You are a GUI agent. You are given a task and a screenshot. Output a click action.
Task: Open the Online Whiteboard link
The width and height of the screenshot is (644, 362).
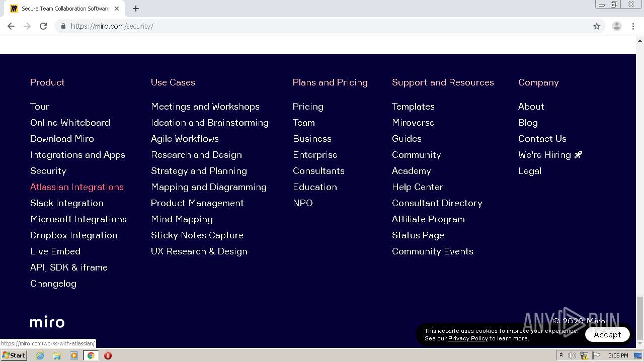click(70, 123)
